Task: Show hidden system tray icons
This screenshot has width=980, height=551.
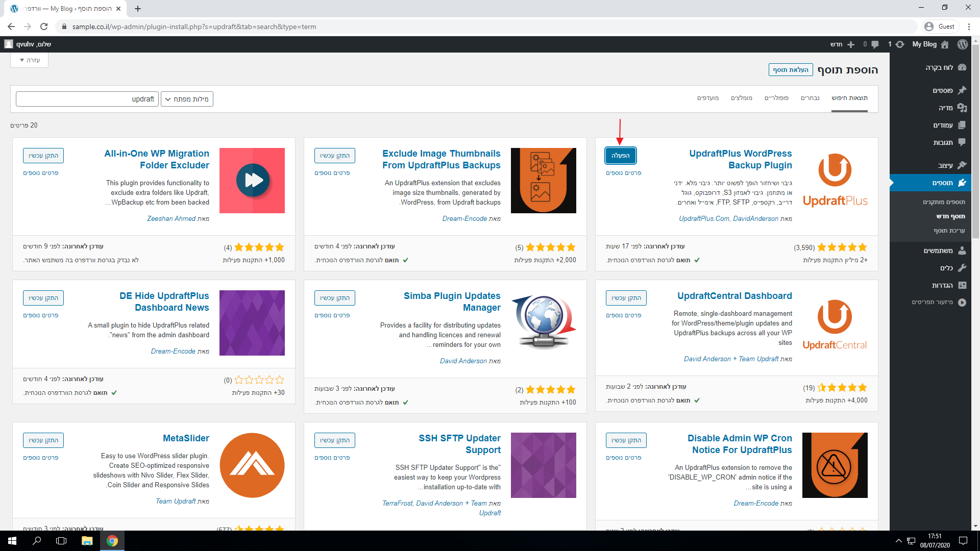Action: point(898,541)
